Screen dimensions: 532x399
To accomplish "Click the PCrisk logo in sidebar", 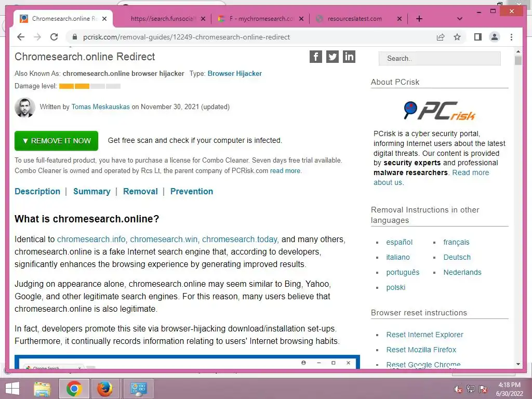I will point(440,111).
